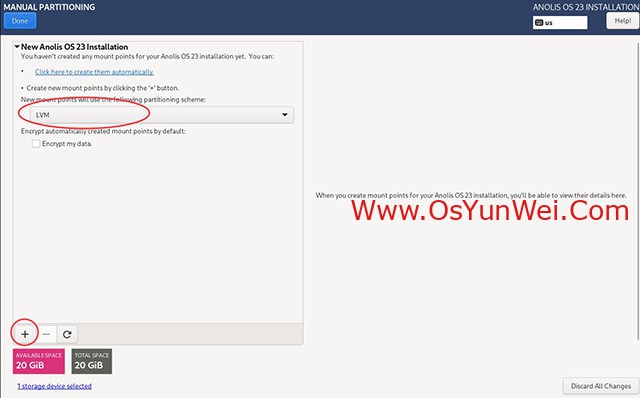Click the ANOLIS OS 23 INSTALLATION title
This screenshot has width=640, height=398.
click(586, 7)
